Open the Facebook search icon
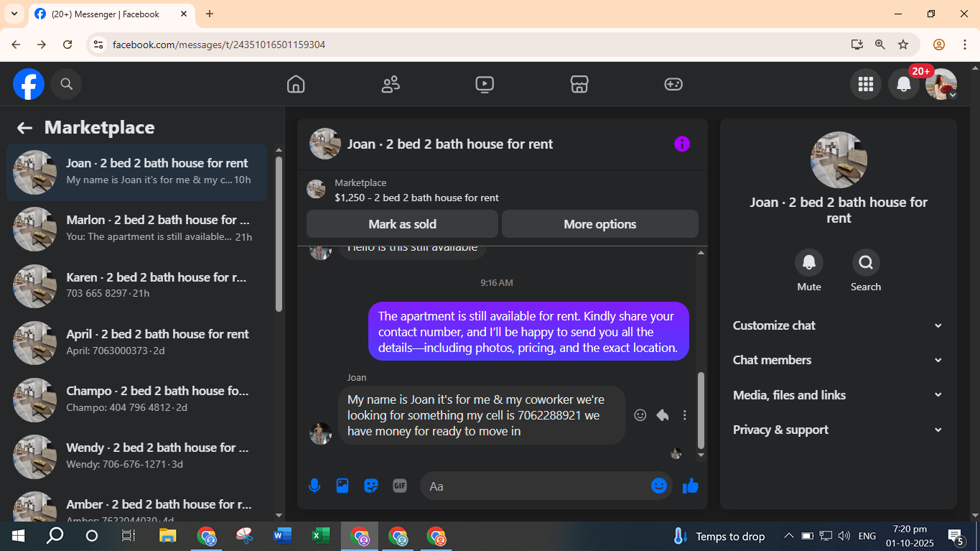Screen dimensions: 980x551 pyautogui.click(x=66, y=84)
